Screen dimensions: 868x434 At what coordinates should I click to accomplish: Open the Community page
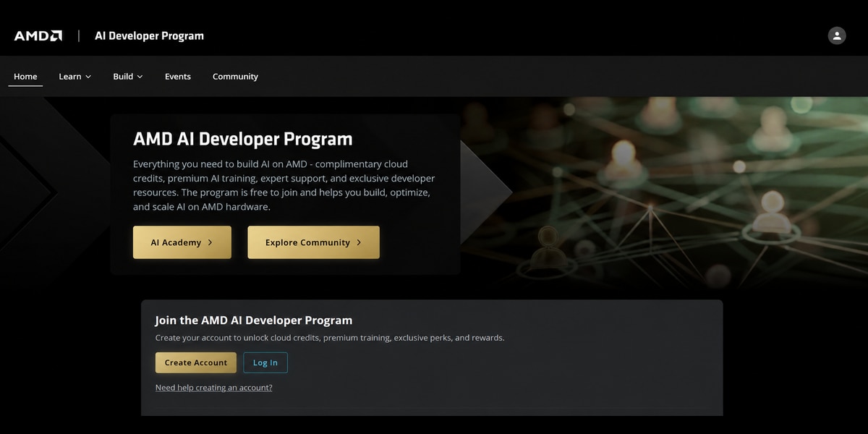click(x=235, y=77)
